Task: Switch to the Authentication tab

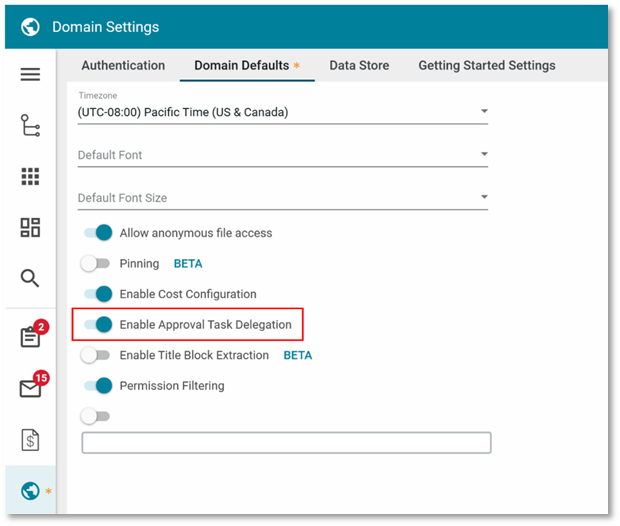Action: pos(123,65)
